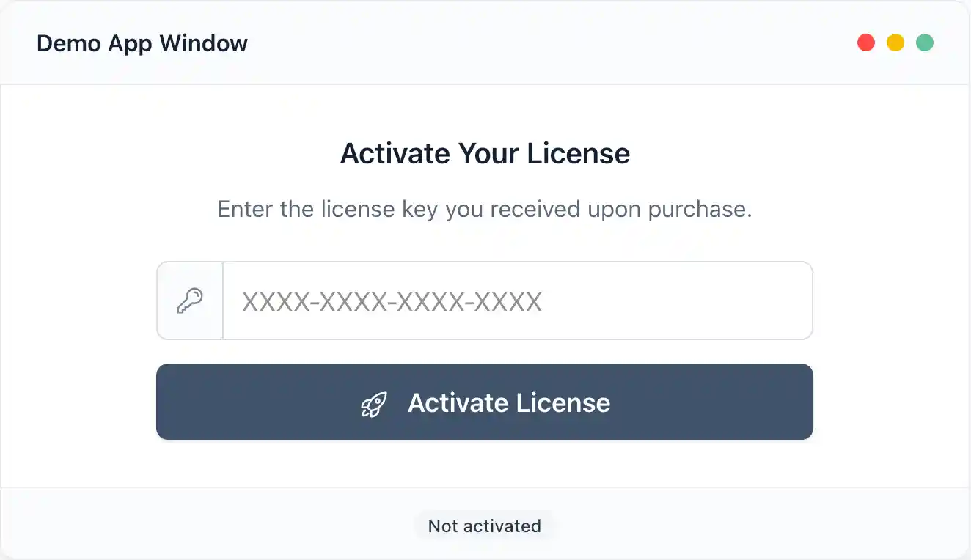Screen dimensions: 971x560
Task: Click the divider line under the title bar
Action: (x=484, y=84)
